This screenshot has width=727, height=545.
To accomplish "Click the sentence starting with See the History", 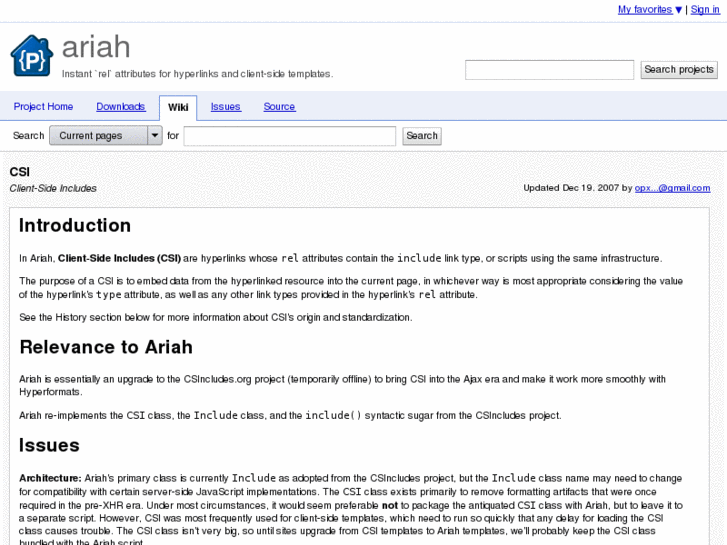I will (x=216, y=318).
